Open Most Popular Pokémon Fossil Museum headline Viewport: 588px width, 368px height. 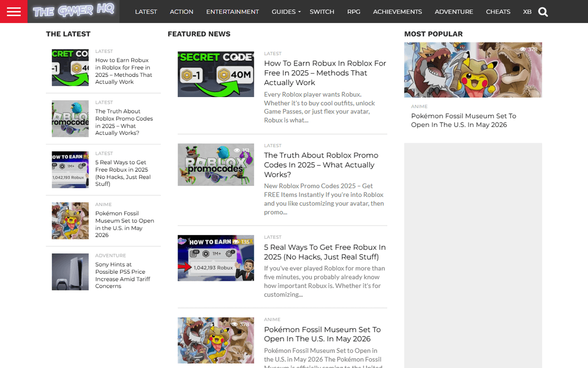tap(463, 120)
